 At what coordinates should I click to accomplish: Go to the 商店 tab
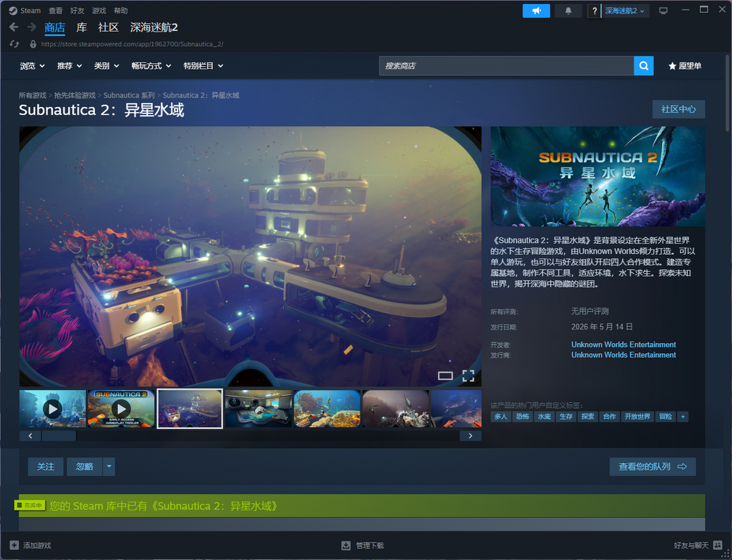(55, 28)
